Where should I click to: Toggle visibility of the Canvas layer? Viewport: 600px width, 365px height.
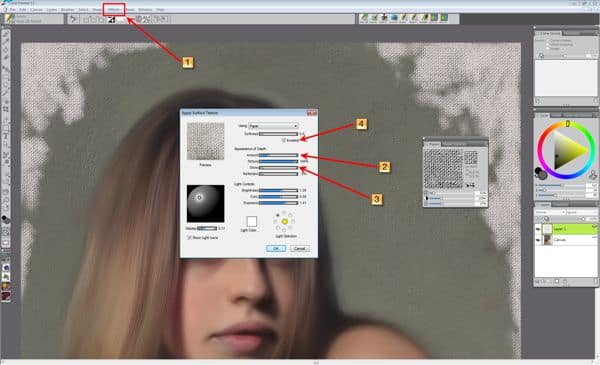point(538,240)
